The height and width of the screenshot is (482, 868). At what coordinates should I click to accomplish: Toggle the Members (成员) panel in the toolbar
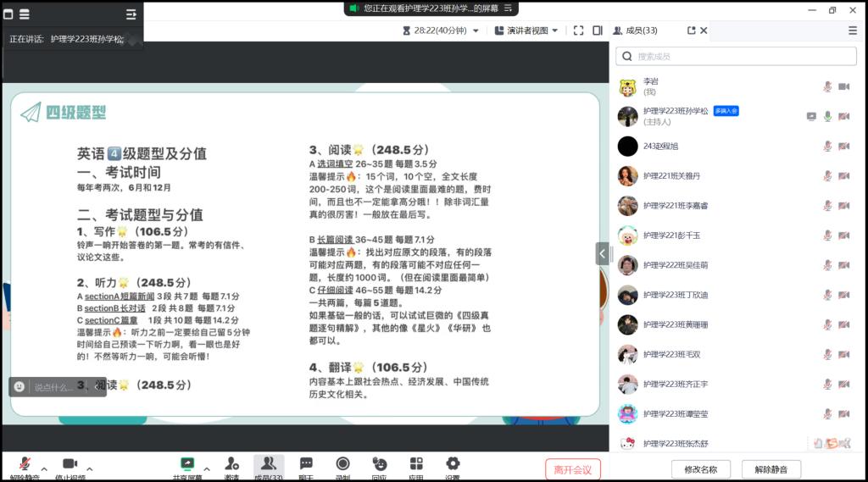(x=268, y=464)
